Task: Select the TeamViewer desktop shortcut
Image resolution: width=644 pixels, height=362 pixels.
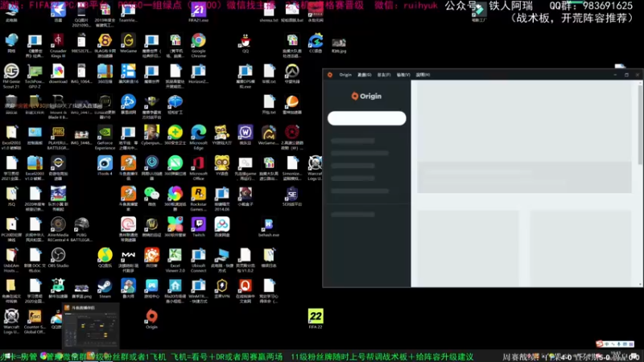Action: pos(128,12)
